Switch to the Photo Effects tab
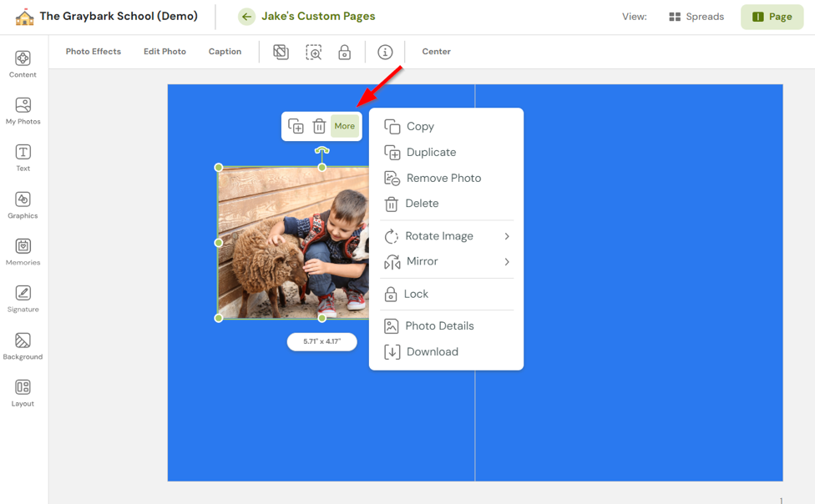 [93, 51]
